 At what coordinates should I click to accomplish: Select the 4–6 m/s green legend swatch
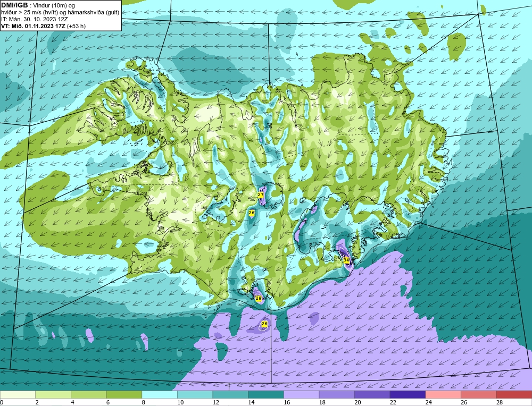(x=88, y=394)
